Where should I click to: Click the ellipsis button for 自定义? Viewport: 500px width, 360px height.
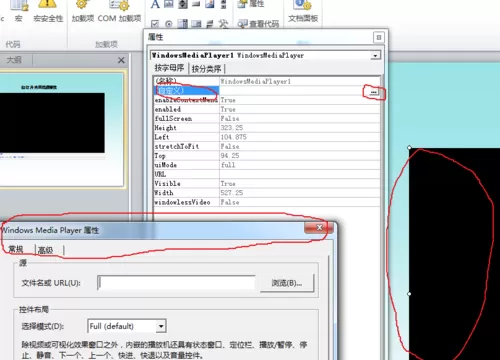click(374, 92)
